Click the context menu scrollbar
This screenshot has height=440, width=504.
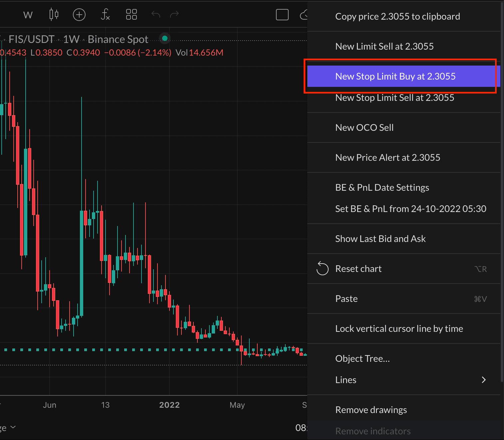502,192
